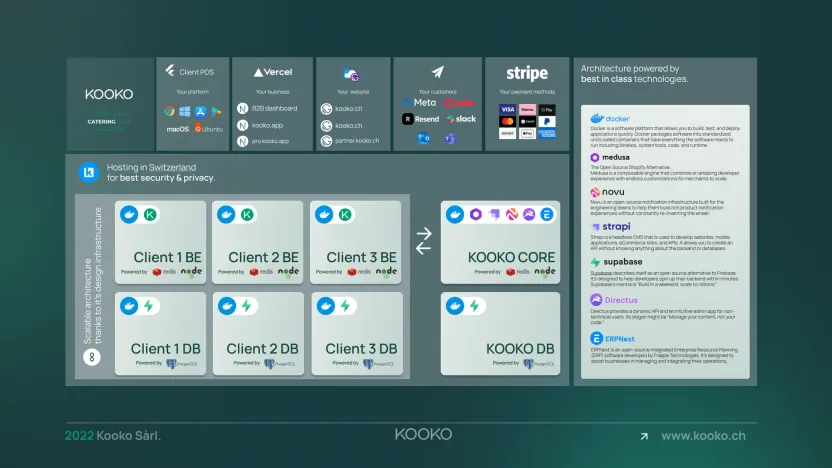Click the Outlook icon under Your customers
The width and height of the screenshot is (832, 468).
pyautogui.click(x=423, y=138)
